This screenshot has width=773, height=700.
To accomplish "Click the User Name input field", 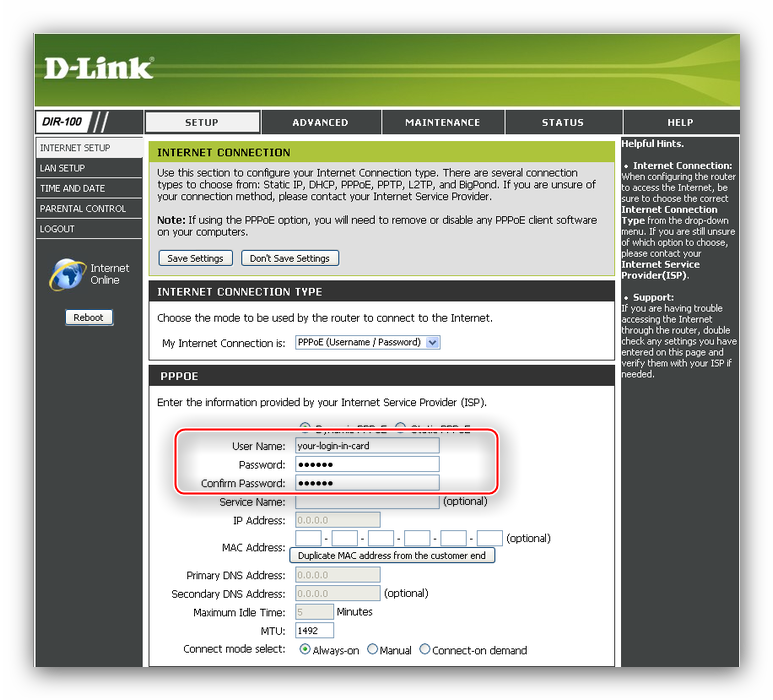I will [367, 446].
